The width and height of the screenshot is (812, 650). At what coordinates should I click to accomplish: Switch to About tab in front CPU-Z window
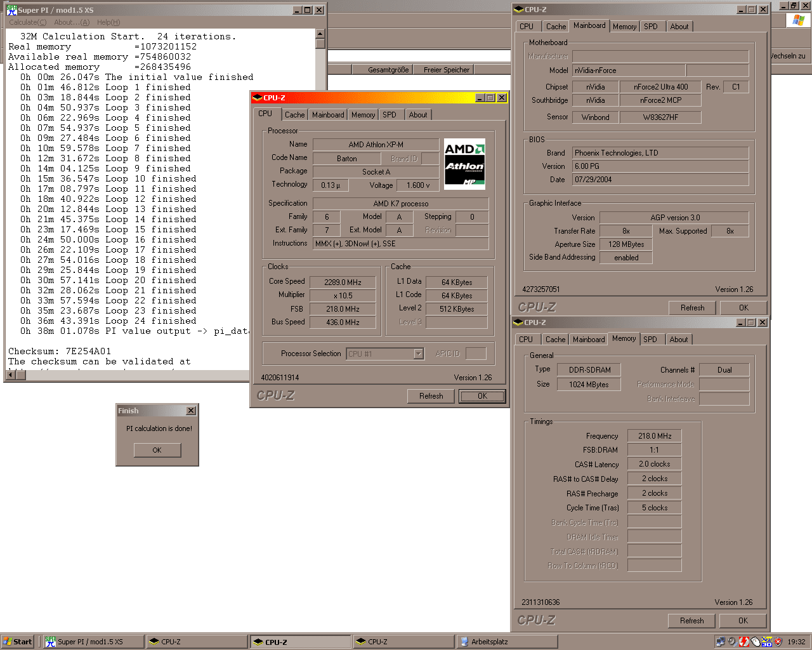[418, 115]
